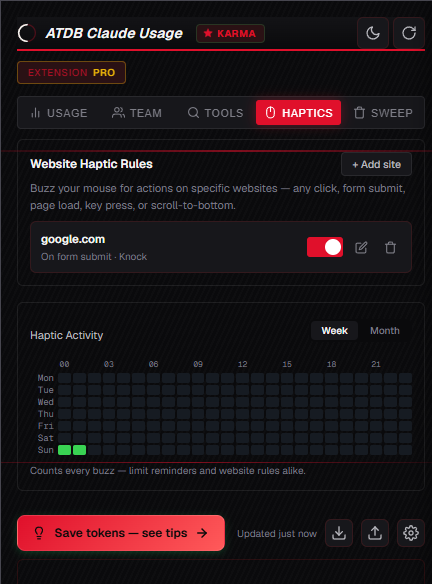Click the EXTENSION PRO badge
The image size is (432, 584).
(x=72, y=72)
